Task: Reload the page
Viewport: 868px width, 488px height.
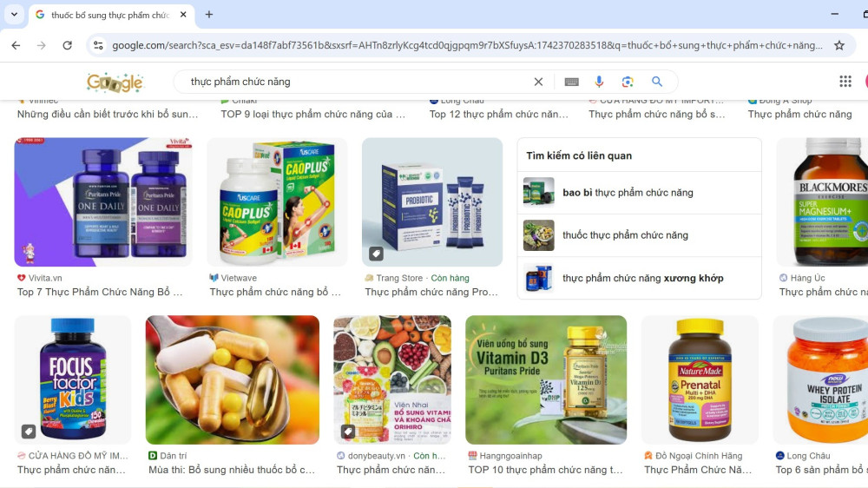Action: coord(67,45)
